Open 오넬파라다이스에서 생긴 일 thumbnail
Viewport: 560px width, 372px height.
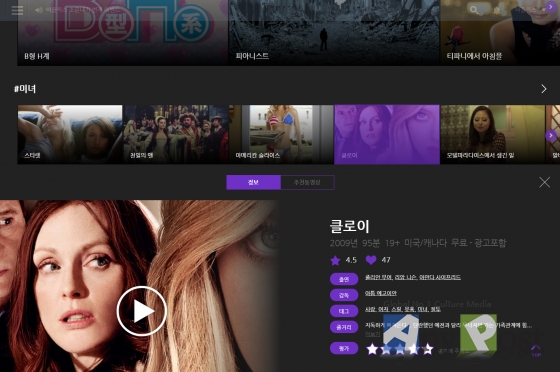492,135
